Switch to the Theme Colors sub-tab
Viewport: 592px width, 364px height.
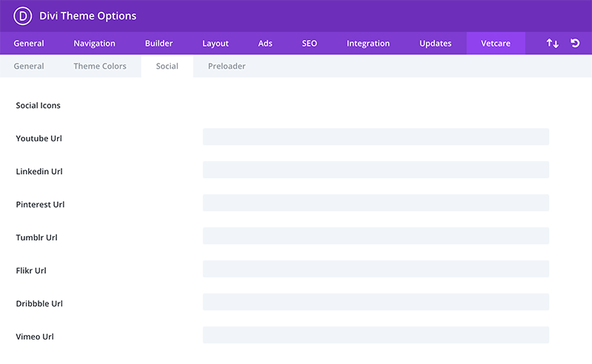click(x=100, y=66)
